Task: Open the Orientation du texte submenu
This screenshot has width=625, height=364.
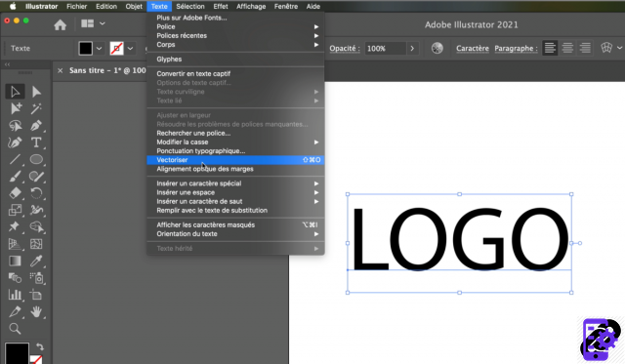Action: pyautogui.click(x=235, y=234)
